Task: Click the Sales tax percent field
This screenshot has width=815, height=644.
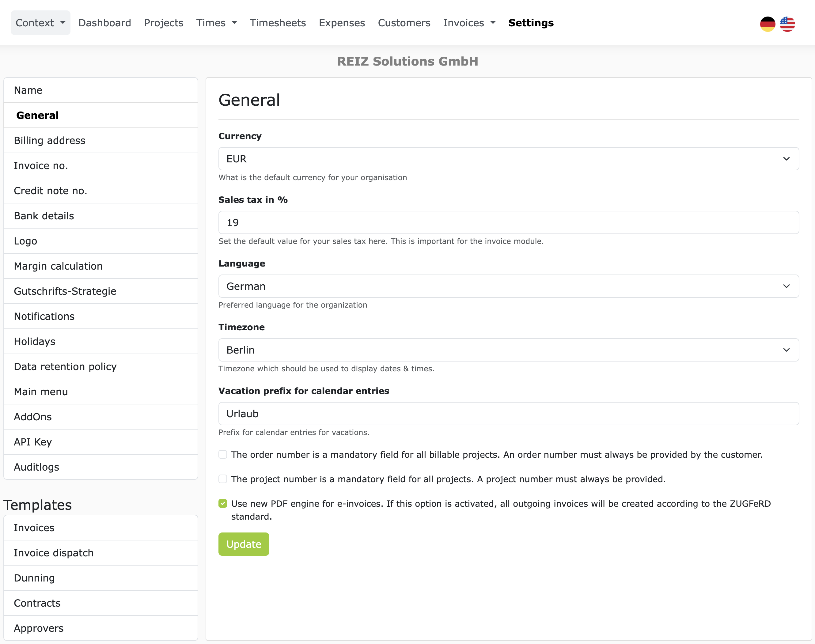Action: click(508, 222)
